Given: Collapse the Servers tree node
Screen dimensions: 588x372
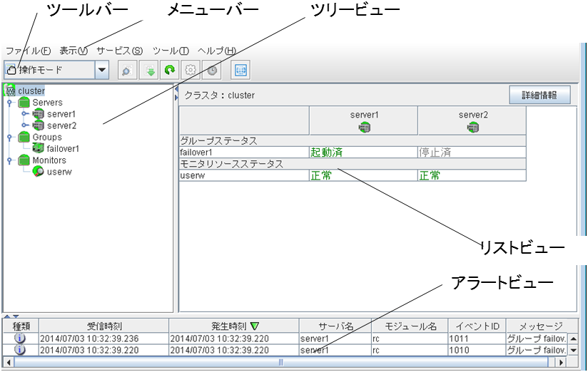Looking at the screenshot, I should pos(9,103).
